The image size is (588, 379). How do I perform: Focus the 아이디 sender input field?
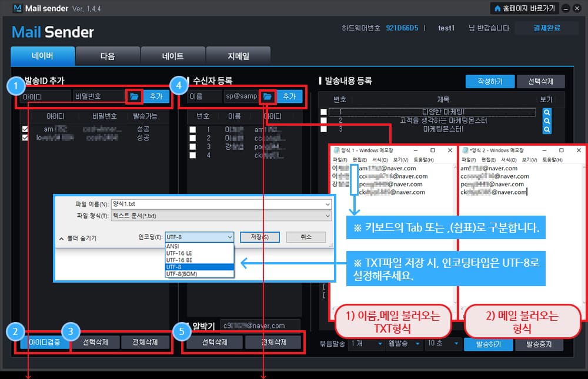coord(46,97)
